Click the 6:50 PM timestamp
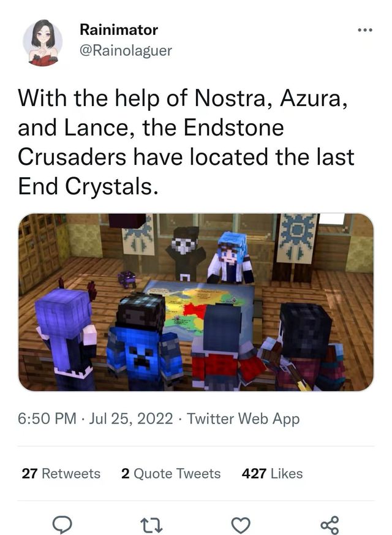 pos(47,419)
